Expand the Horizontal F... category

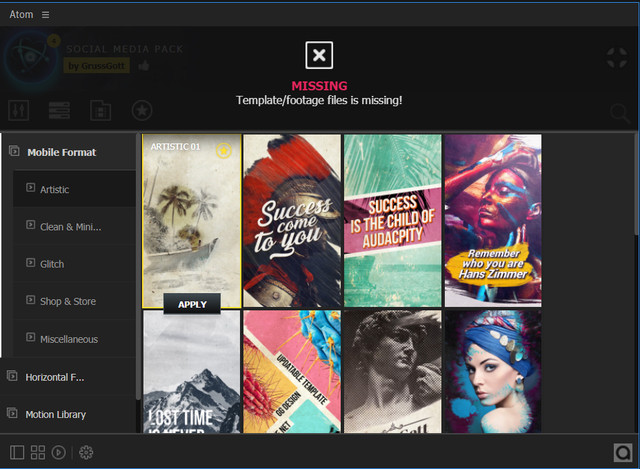pyautogui.click(x=68, y=377)
